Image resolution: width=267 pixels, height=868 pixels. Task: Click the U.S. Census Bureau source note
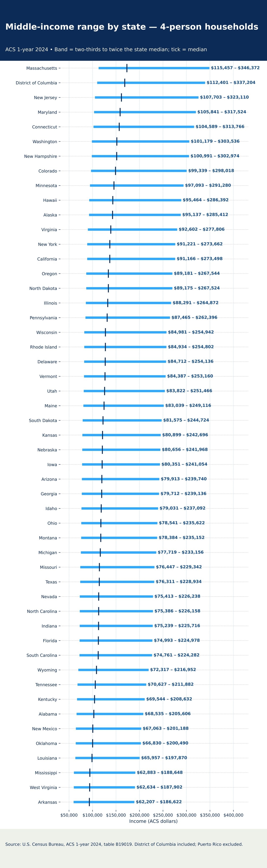click(x=124, y=844)
